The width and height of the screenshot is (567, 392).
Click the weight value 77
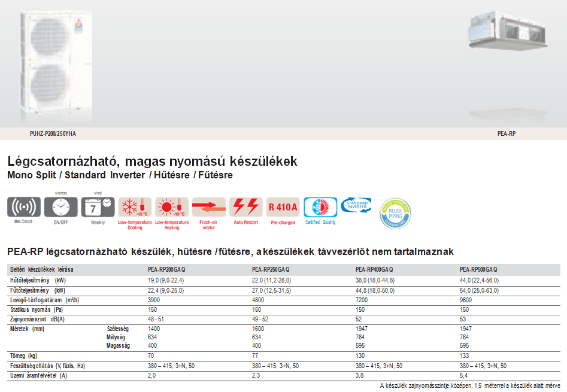(x=255, y=356)
